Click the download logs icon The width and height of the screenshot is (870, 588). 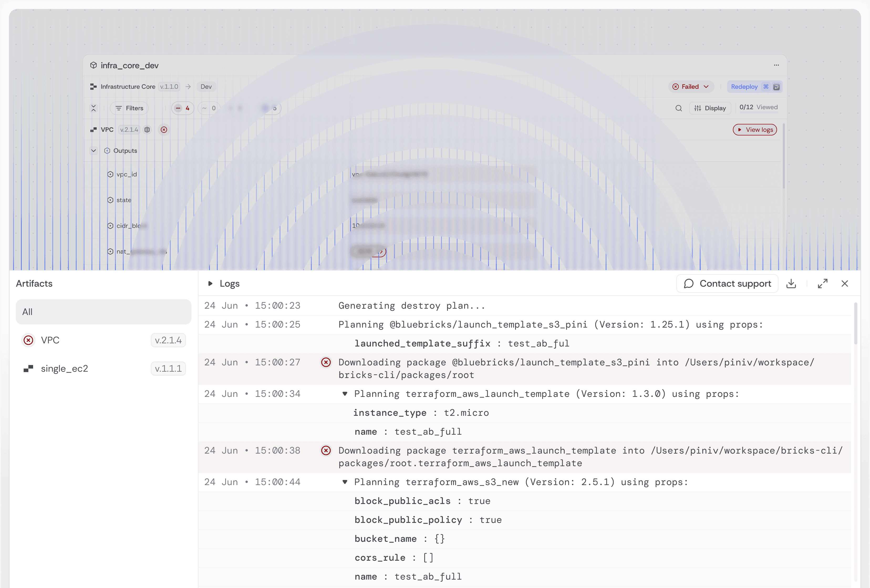pos(791,283)
